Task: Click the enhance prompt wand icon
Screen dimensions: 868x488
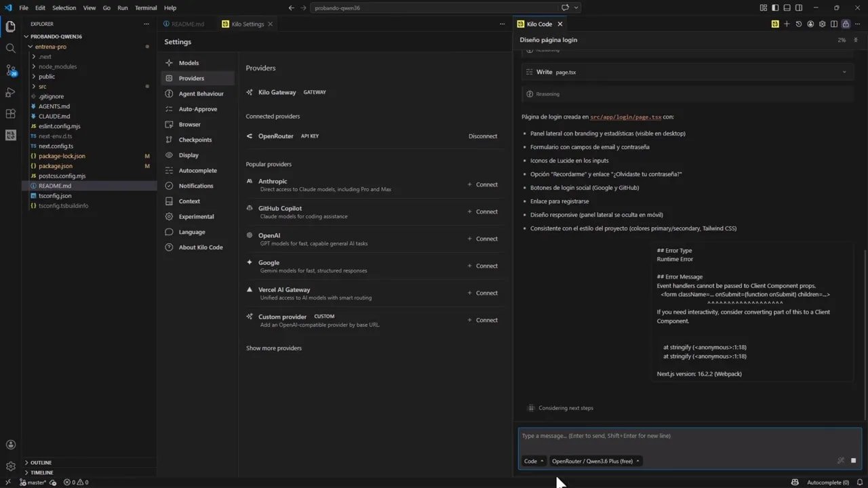Action: [841, 460]
